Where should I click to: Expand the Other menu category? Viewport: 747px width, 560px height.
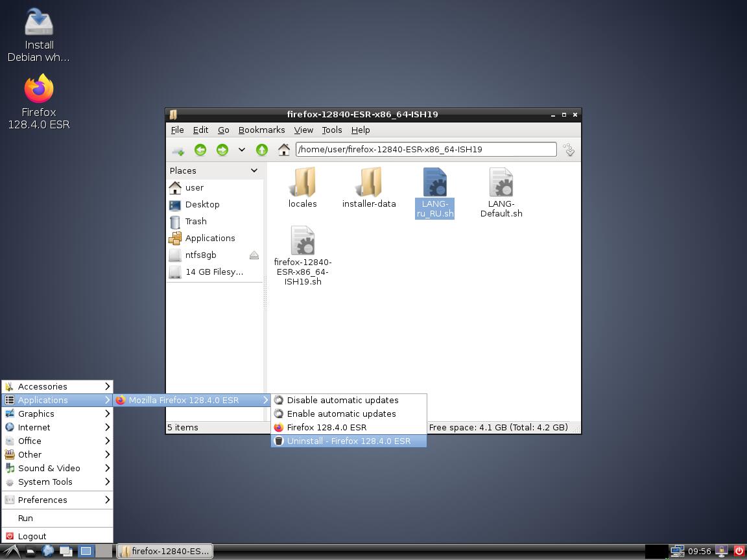pos(57,455)
